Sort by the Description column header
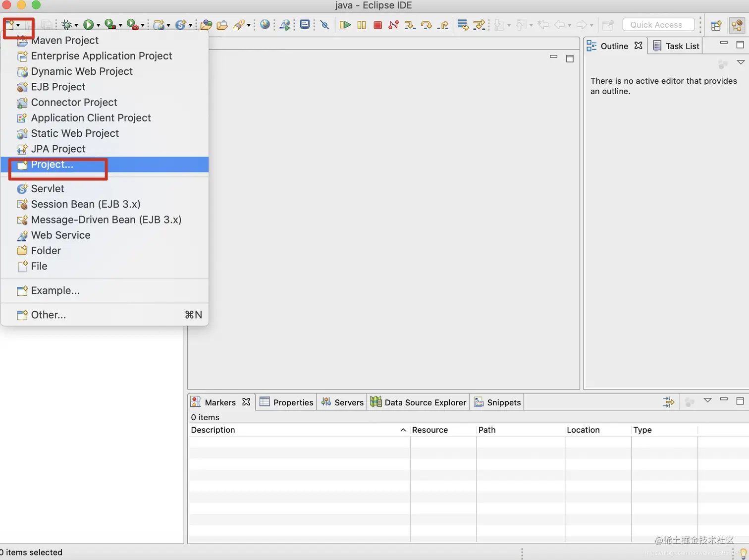 (x=299, y=430)
